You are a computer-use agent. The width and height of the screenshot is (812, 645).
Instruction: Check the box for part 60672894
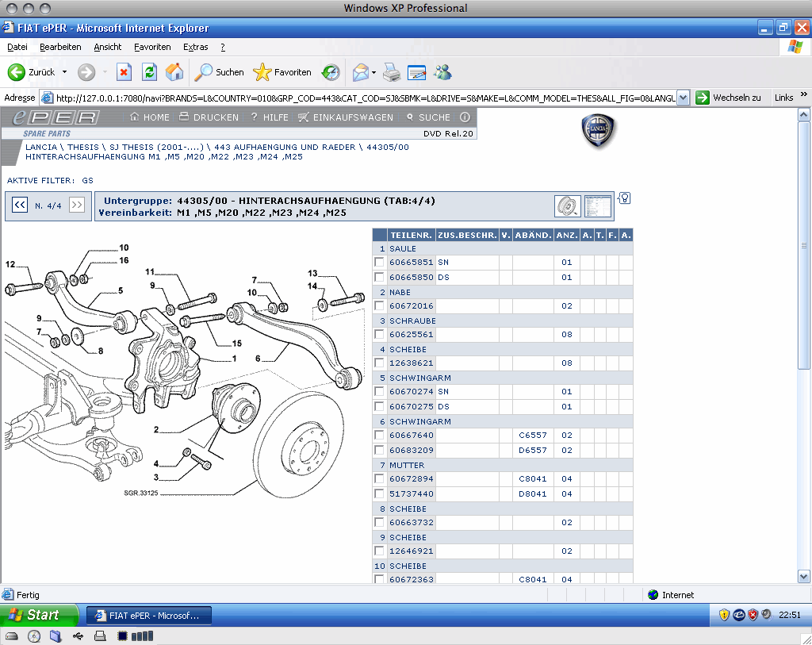(379, 478)
